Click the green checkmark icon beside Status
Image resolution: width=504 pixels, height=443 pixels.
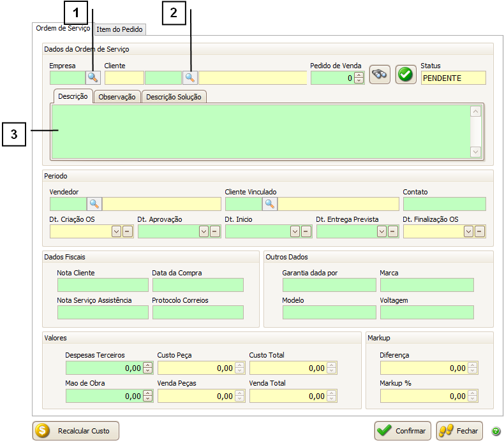(405, 75)
